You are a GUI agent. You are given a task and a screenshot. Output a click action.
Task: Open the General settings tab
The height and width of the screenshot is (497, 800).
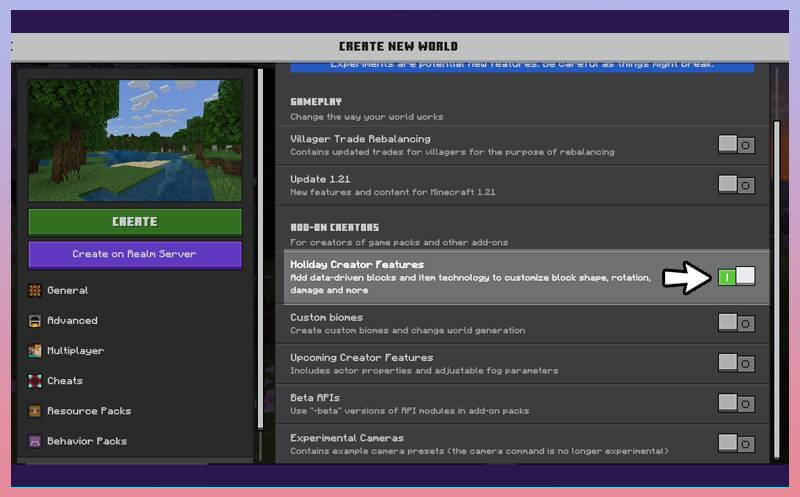[68, 291]
